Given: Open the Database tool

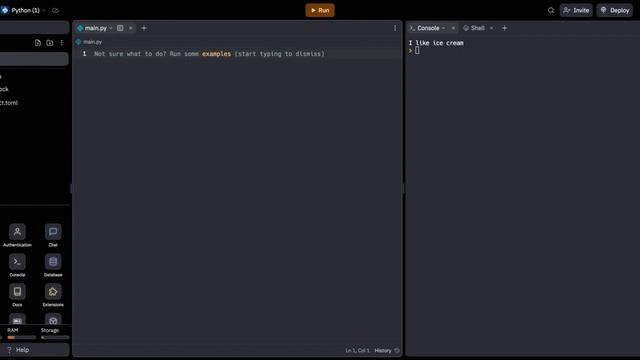Looking at the screenshot, I should (x=53, y=265).
